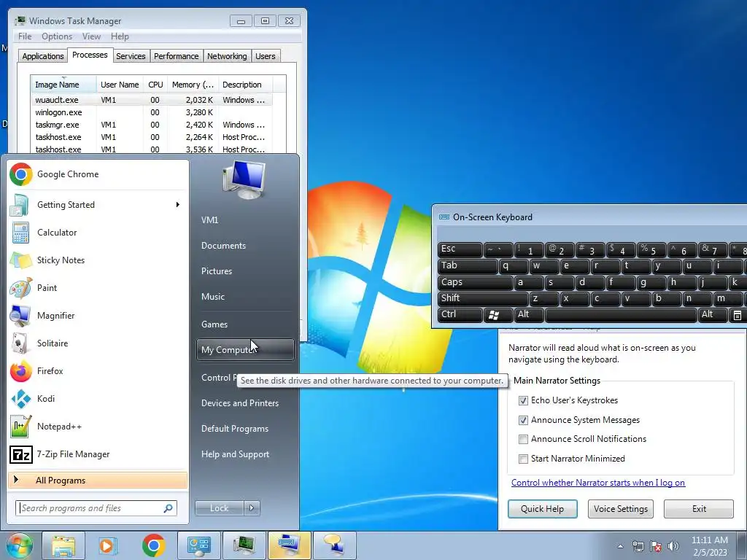Screen dimensions: 747x560
Task: Open Google Chrome from Start menu list
Action: pyautogui.click(x=98, y=174)
